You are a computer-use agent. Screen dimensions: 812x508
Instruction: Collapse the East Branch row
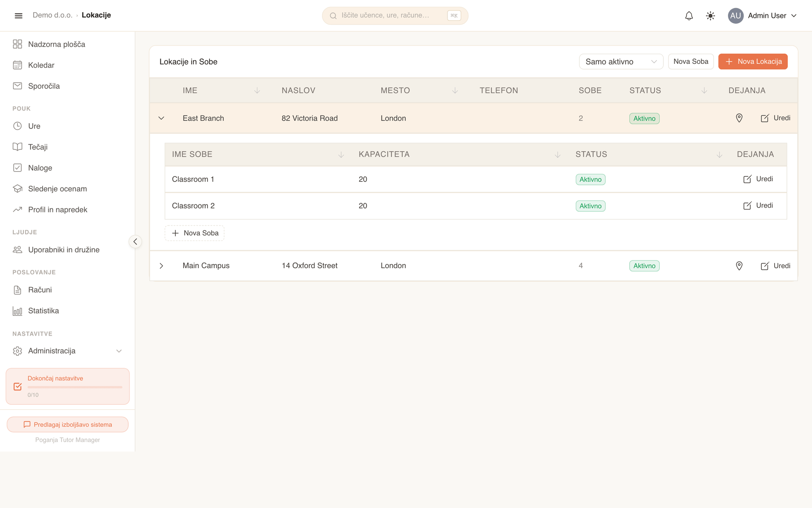161,118
